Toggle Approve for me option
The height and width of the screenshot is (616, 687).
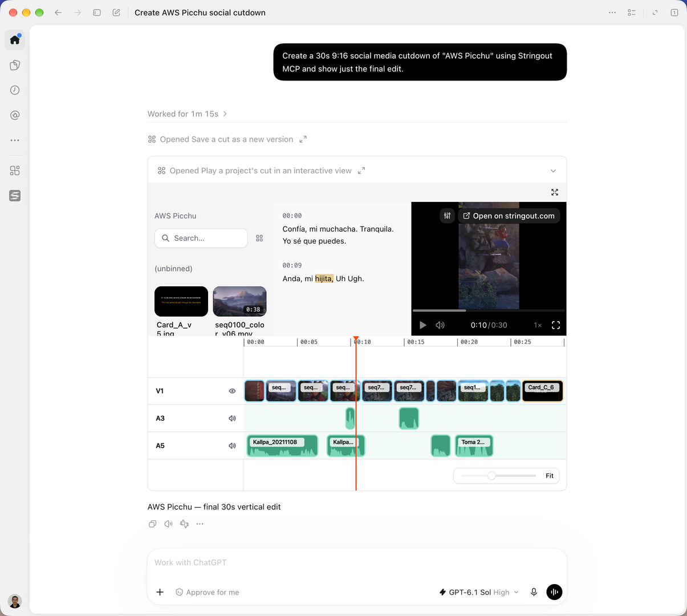click(207, 592)
